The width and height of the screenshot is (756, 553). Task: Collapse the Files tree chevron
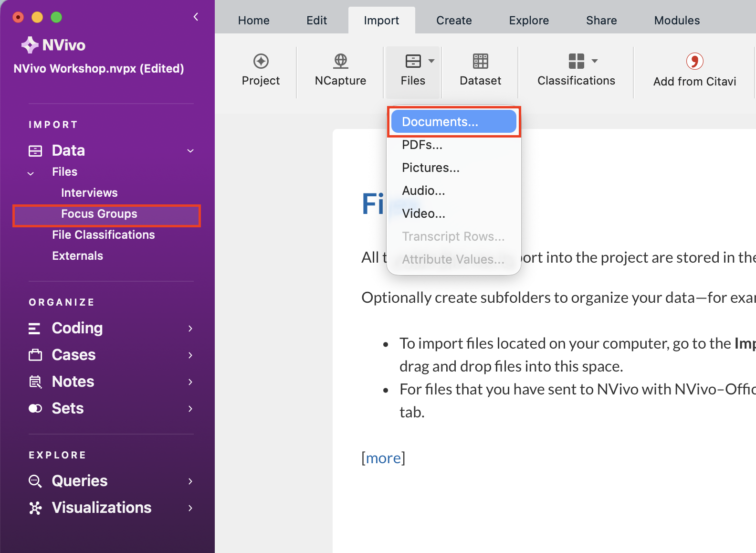[31, 173]
